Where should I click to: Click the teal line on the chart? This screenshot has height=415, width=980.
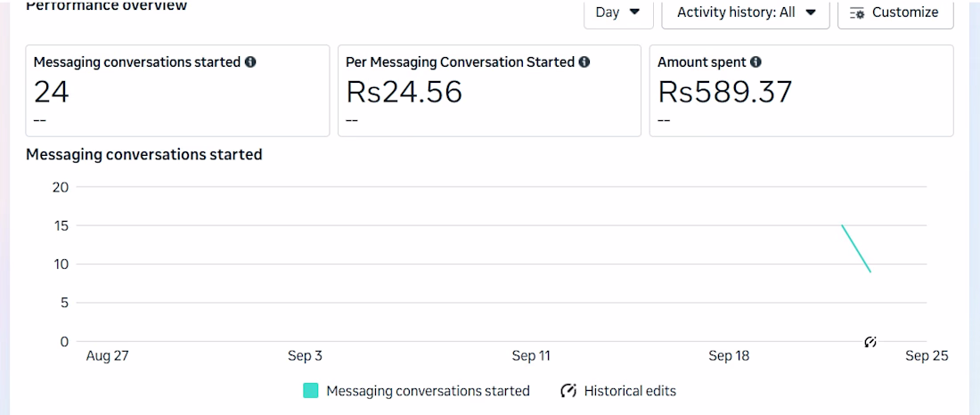click(856, 248)
